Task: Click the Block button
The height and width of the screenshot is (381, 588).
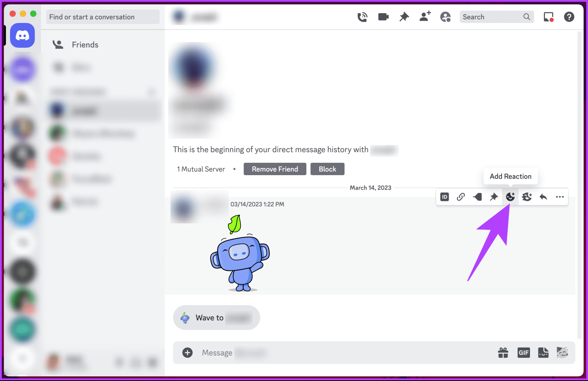Action: (327, 169)
